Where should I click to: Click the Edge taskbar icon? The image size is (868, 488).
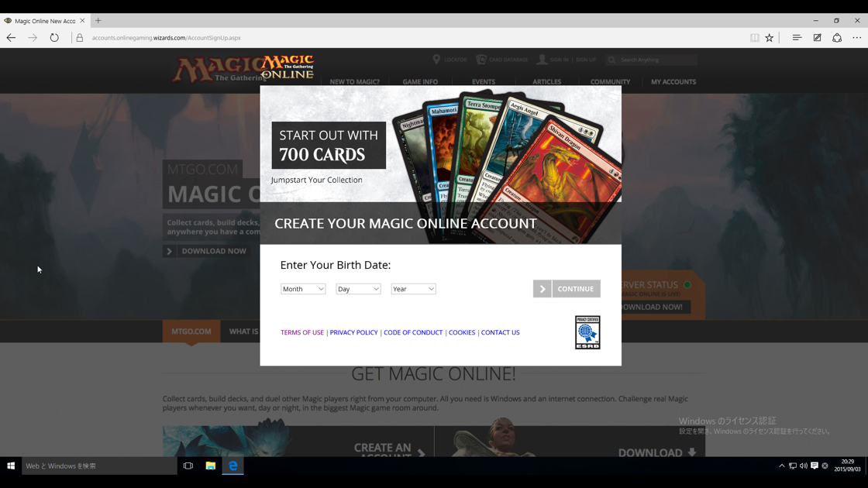coord(233,466)
